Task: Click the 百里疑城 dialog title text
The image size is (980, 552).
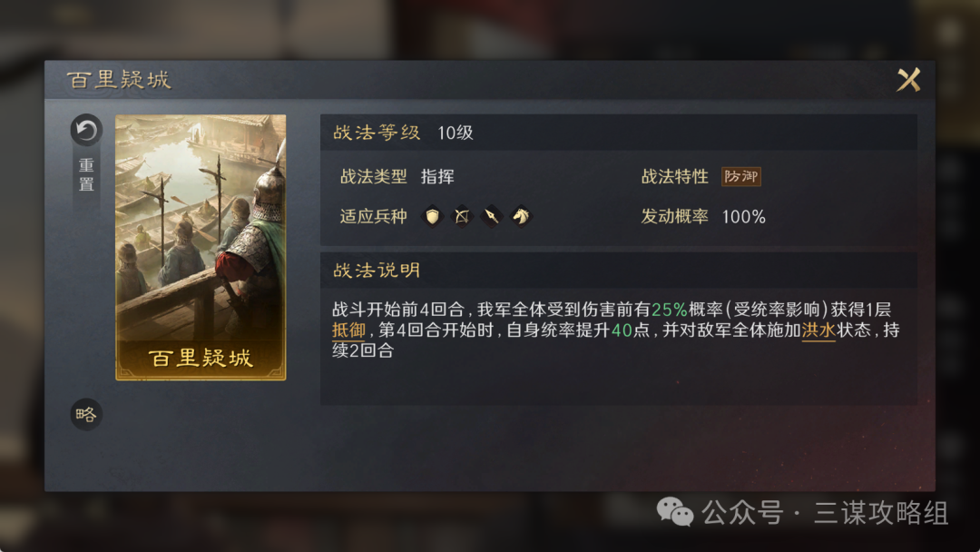Action: [119, 80]
